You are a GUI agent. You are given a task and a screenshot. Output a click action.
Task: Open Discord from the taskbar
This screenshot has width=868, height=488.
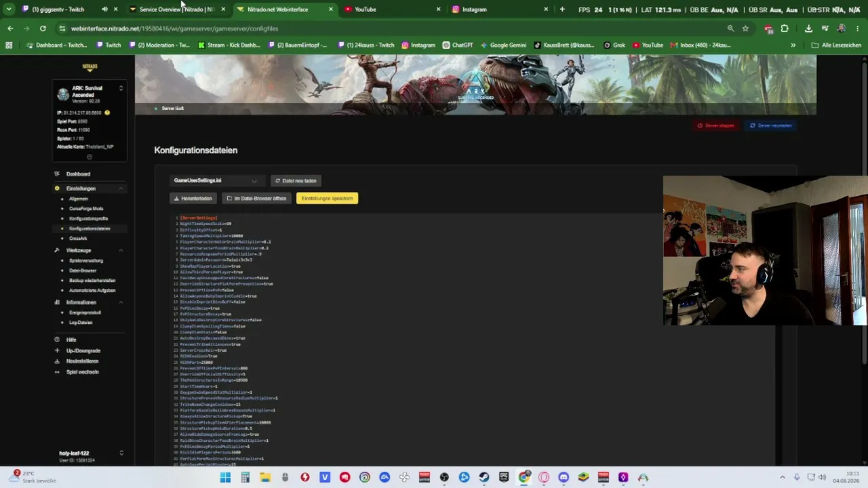pyautogui.click(x=564, y=477)
